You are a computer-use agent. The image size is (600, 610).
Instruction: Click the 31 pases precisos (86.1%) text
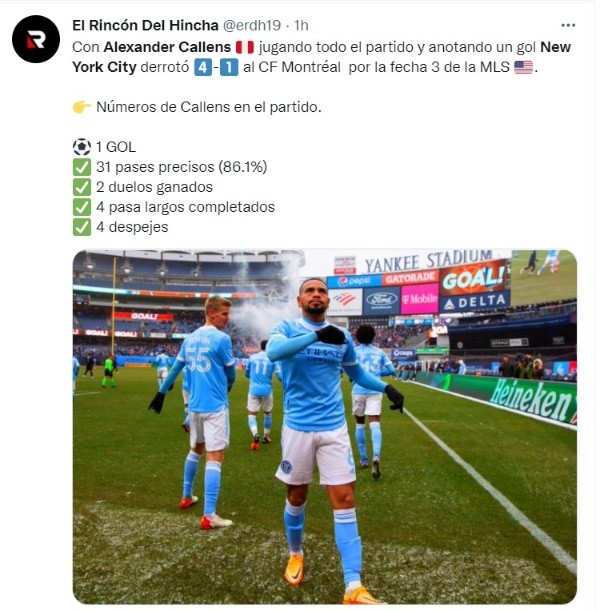(182, 167)
